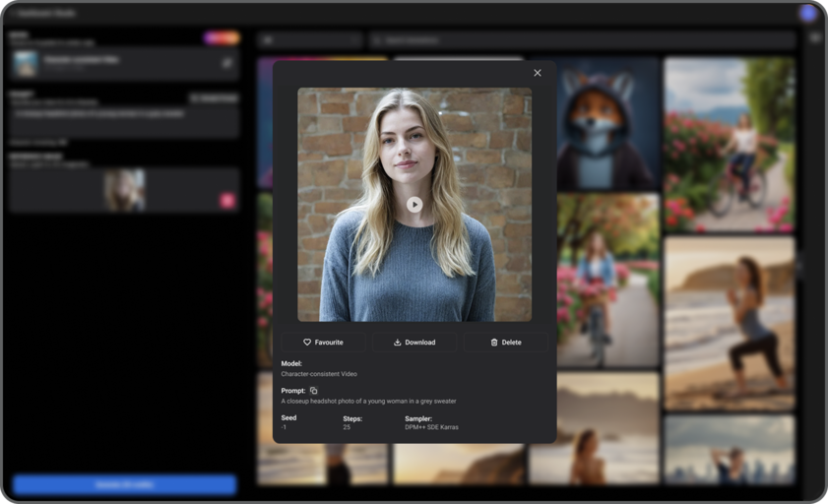Click the Sampler value 'DPM++ SDE Karras'
The height and width of the screenshot is (504, 828).
(x=431, y=427)
